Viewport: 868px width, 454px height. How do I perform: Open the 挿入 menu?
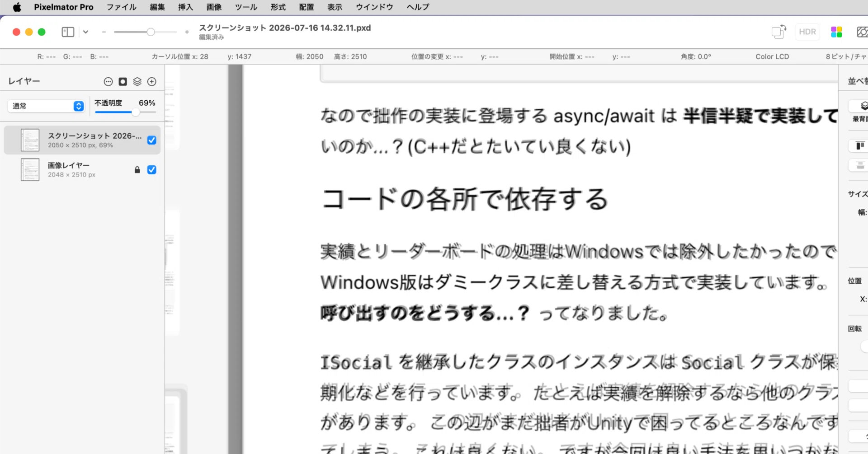[185, 7]
